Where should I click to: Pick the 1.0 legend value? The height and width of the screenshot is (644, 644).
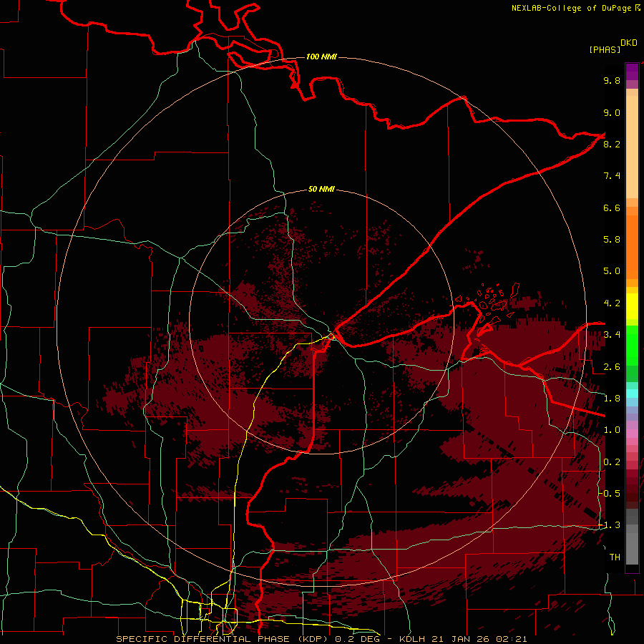click(612, 430)
